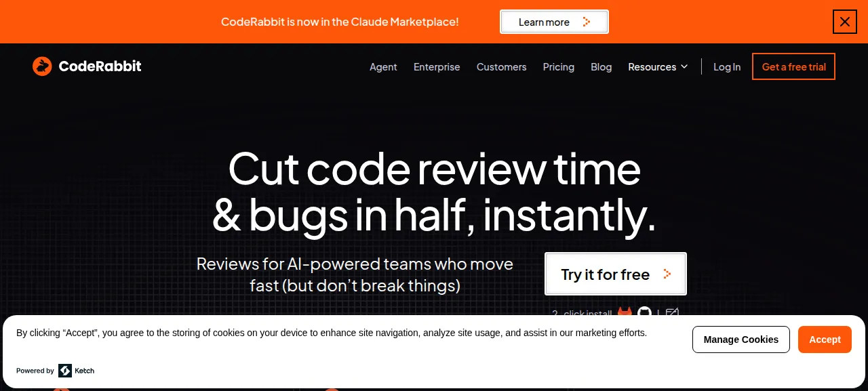This screenshot has height=391, width=868.
Task: Click the orange arrow in Try it for free
Action: coord(667,274)
